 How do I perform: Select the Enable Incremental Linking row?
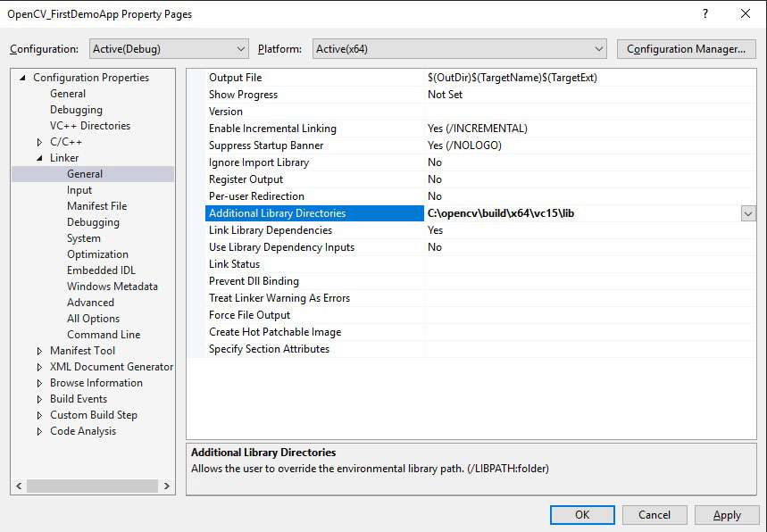pyautogui.click(x=272, y=129)
